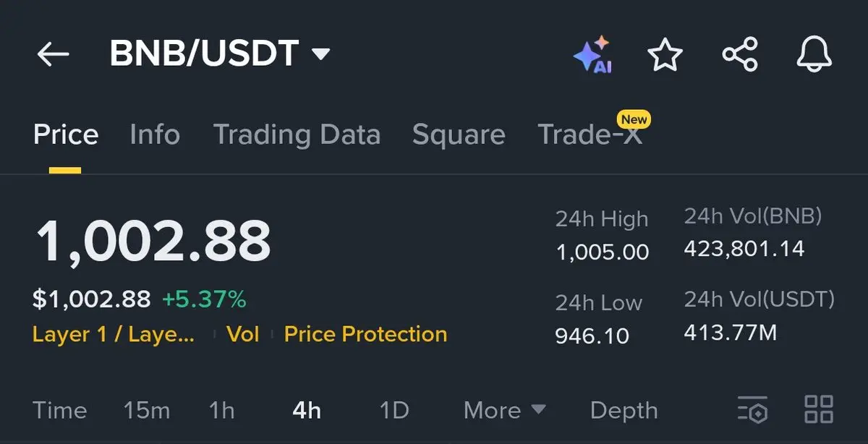This screenshot has width=868, height=444.
Task: Tap the Price Protection tag
Action: 365,334
